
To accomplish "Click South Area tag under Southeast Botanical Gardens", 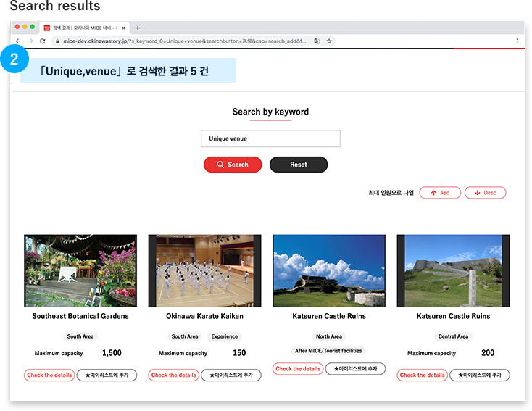I will coord(80,336).
